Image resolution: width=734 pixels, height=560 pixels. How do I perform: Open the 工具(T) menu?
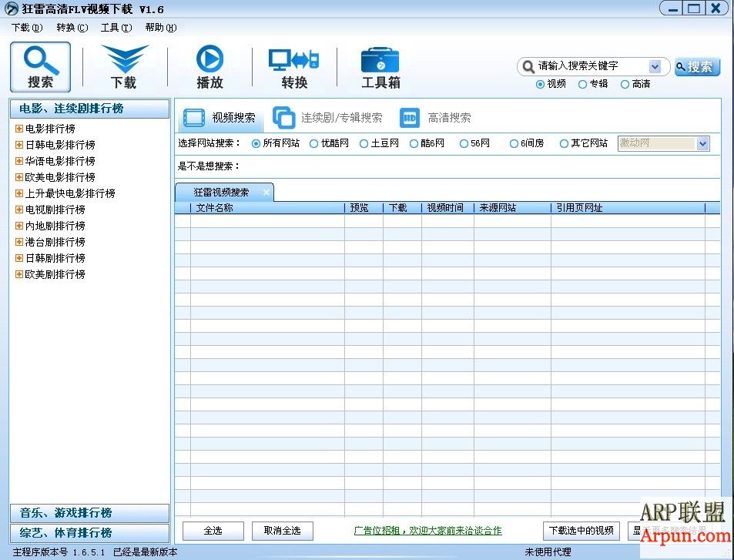tap(116, 27)
